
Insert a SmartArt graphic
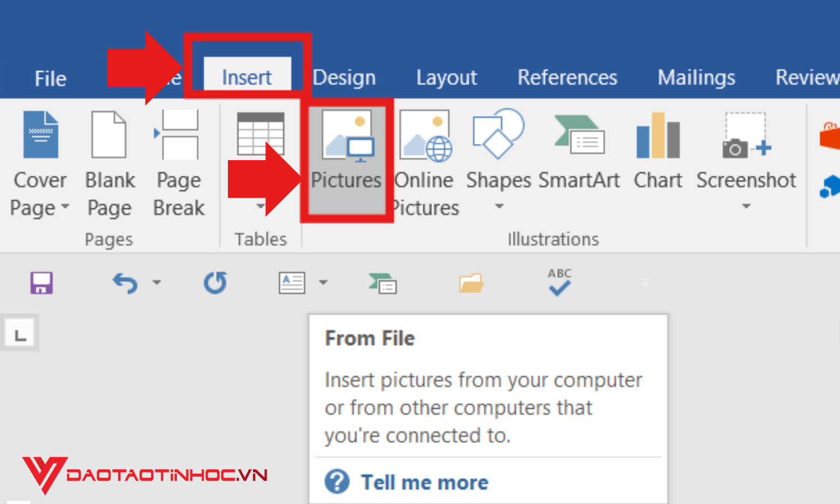pyautogui.click(x=579, y=151)
